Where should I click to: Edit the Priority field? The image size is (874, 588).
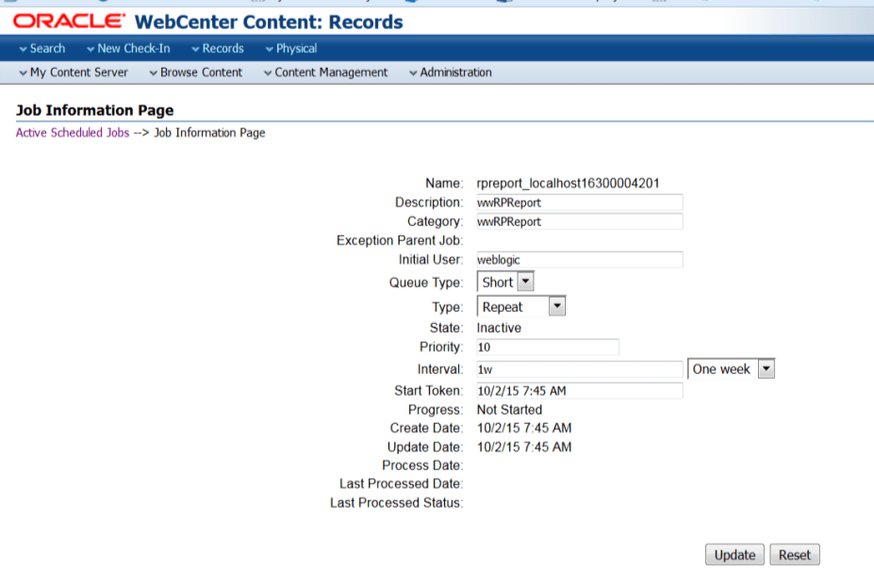coord(548,347)
